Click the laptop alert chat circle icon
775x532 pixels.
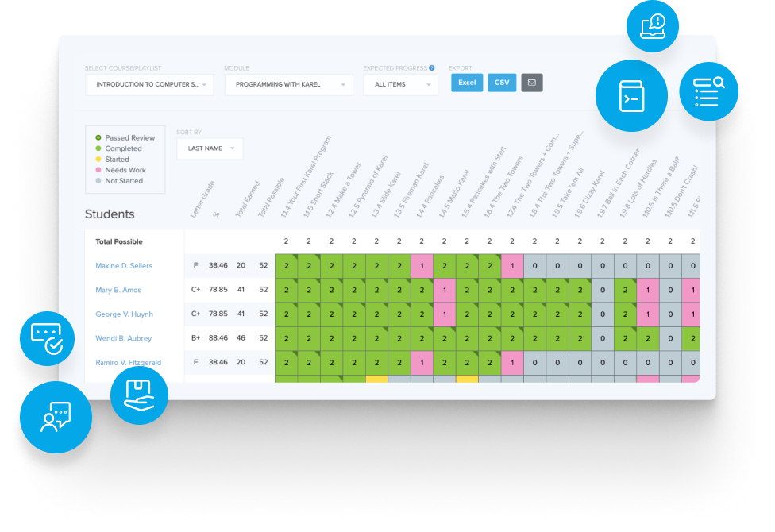pos(653,25)
